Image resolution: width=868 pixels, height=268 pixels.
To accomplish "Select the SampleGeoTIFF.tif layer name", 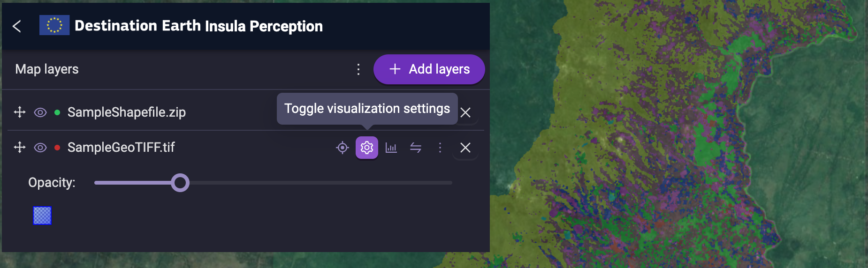I will pos(121,148).
